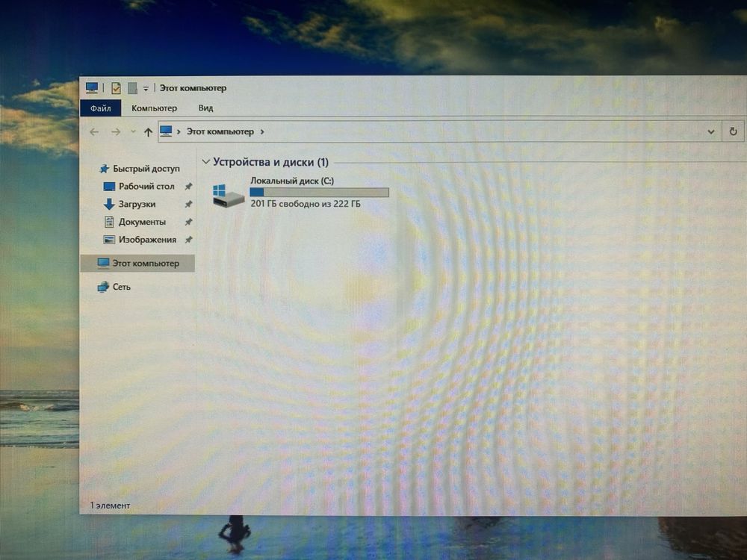Screen dimensions: 747x560
Task: Click the Устройства и диски (1) header
Action: (x=270, y=162)
